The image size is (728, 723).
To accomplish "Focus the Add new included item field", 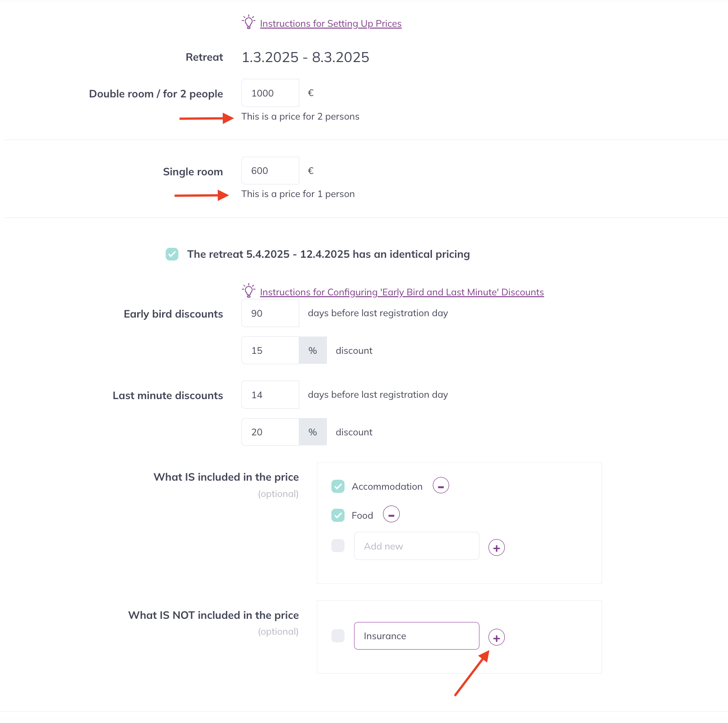I will (x=417, y=546).
